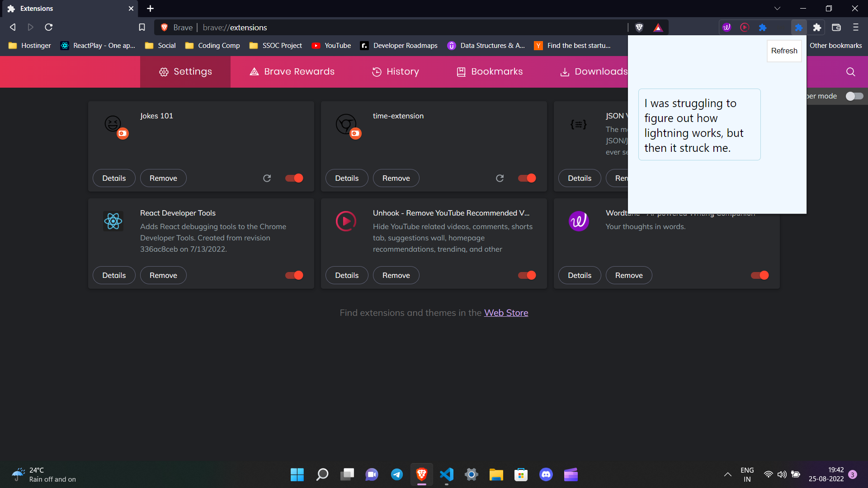Viewport: 868px width, 488px height.
Task: Turn off React Developer Tools extension
Action: coord(294,275)
